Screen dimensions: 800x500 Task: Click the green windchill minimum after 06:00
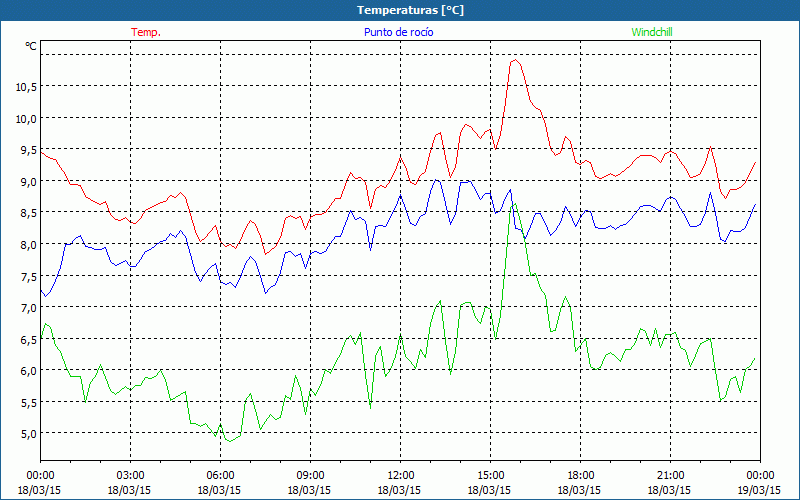(230, 441)
